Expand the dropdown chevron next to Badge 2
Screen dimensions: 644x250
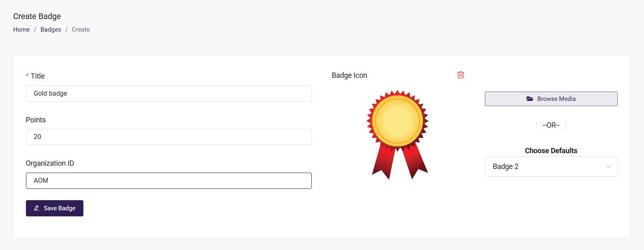coord(608,167)
